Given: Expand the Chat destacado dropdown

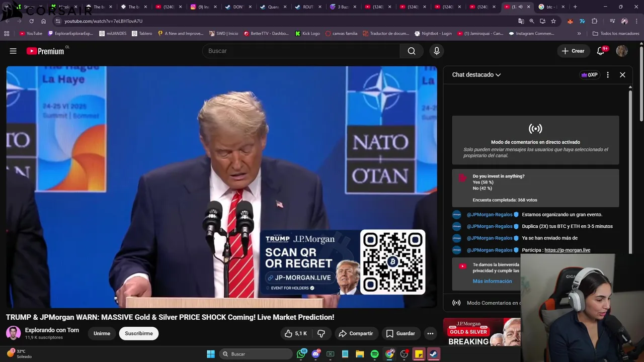Looking at the screenshot, I should tap(476, 75).
